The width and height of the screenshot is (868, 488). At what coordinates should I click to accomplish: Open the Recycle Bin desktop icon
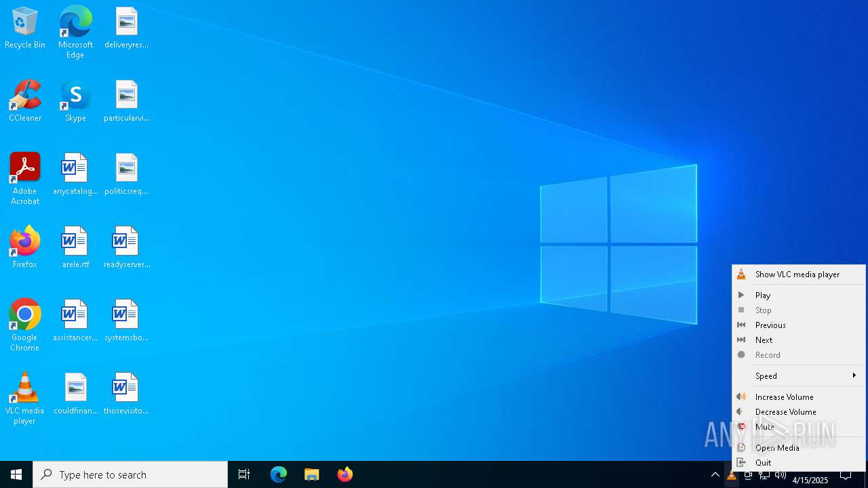pos(25,28)
